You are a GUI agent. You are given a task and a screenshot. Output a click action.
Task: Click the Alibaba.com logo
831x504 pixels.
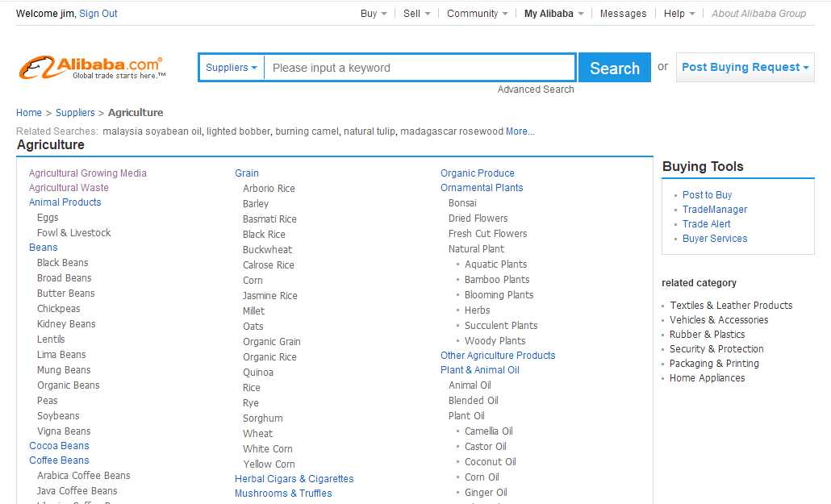tap(92, 68)
